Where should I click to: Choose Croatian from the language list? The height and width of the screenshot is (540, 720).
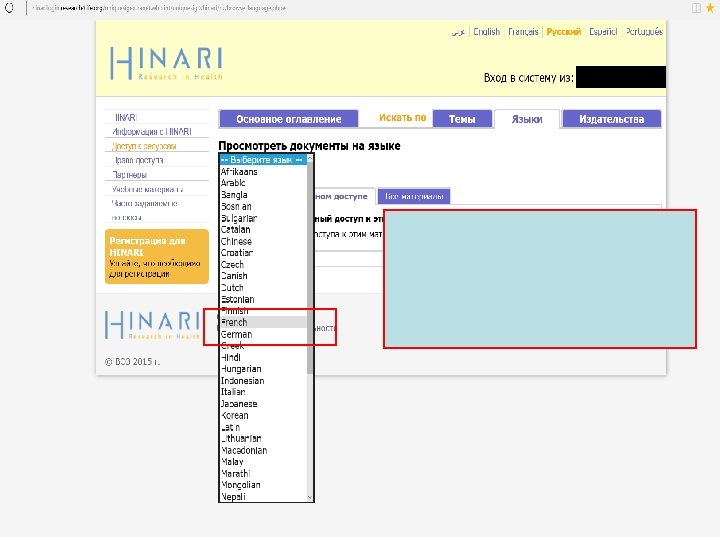(263, 253)
